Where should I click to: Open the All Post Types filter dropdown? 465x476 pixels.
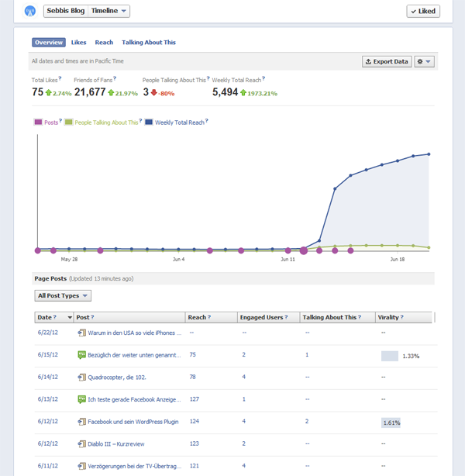click(x=64, y=295)
